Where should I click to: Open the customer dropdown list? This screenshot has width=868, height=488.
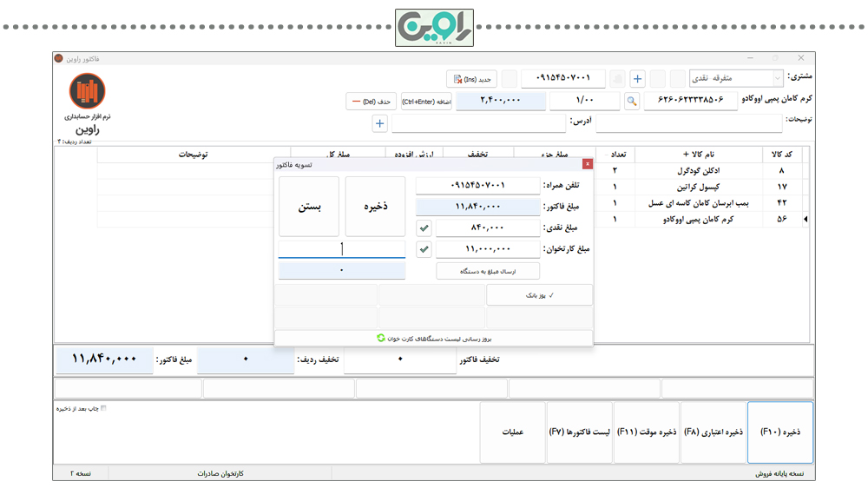coord(777,79)
